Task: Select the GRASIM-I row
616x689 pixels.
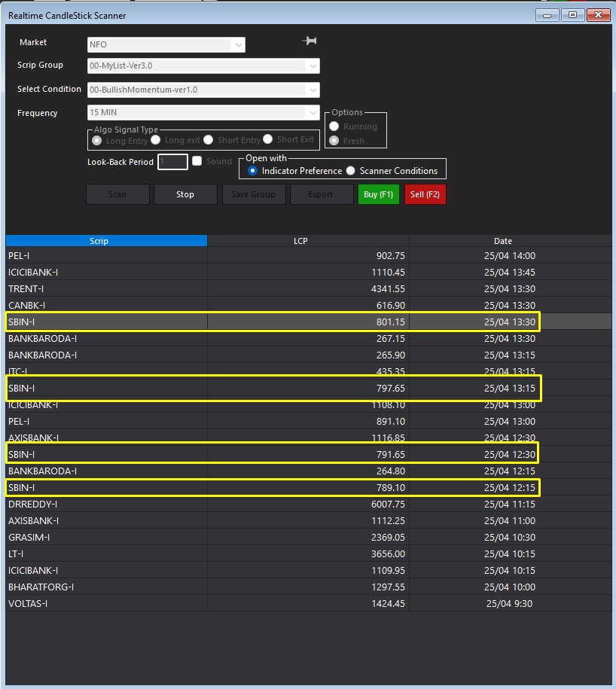Action: click(x=309, y=538)
